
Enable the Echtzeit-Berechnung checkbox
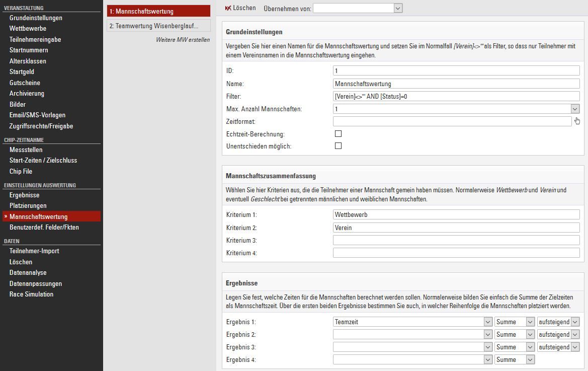338,134
